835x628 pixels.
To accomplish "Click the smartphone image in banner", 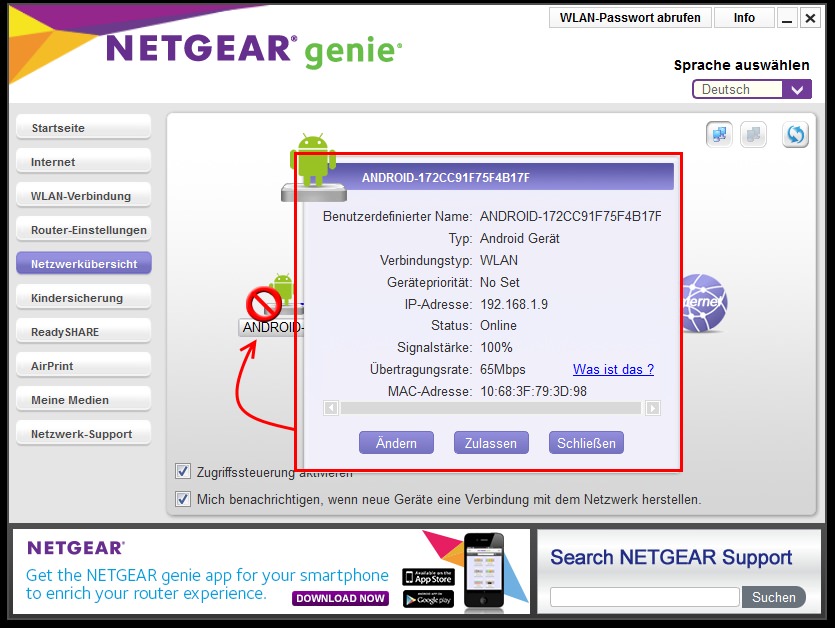I will click(x=484, y=570).
